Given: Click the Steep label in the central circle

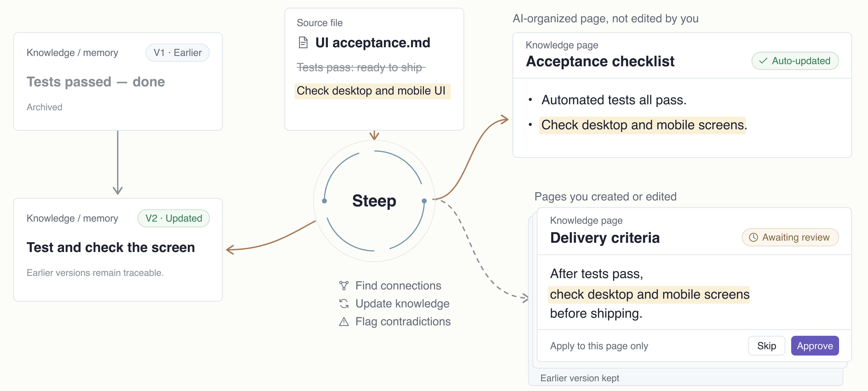Looking at the screenshot, I should (374, 201).
